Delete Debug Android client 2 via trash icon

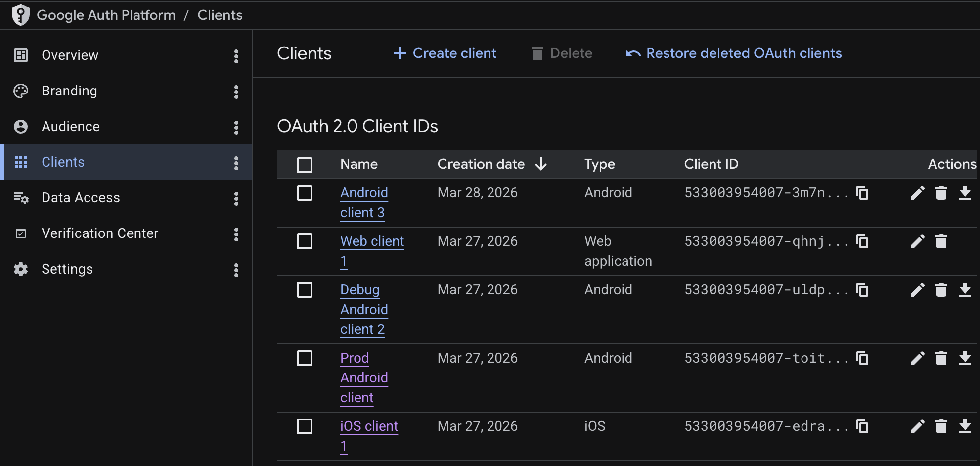coord(941,290)
